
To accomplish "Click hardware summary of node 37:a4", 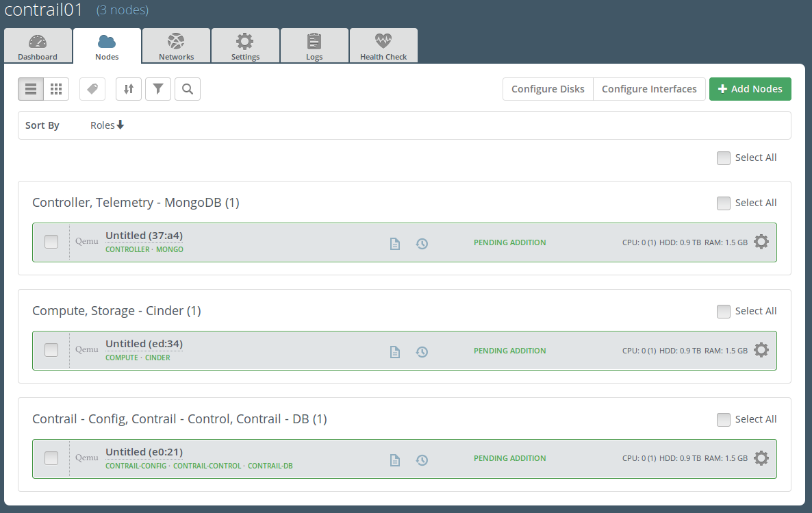I will click(x=685, y=242).
